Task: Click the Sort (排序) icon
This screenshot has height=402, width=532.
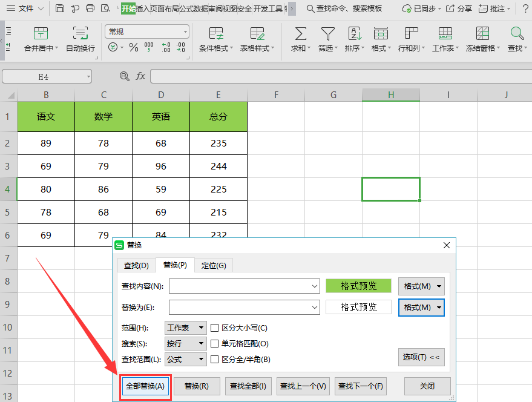Action: point(355,34)
